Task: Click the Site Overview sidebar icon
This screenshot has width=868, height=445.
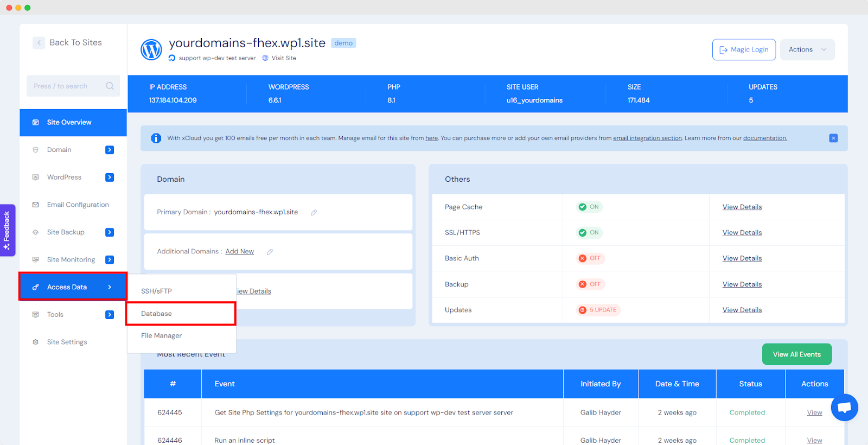Action: (36, 123)
